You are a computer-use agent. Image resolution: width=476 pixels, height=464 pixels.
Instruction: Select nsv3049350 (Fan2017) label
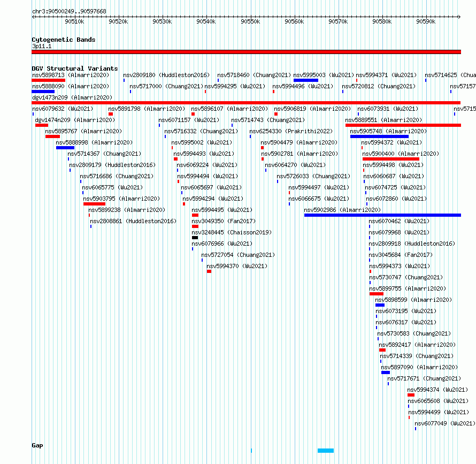pyautogui.click(x=224, y=221)
